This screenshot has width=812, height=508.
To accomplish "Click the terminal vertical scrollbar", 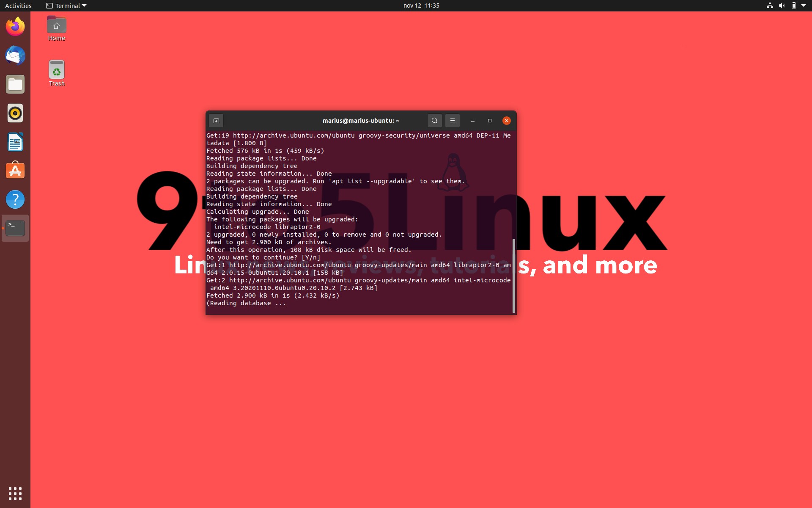I will [x=514, y=276].
